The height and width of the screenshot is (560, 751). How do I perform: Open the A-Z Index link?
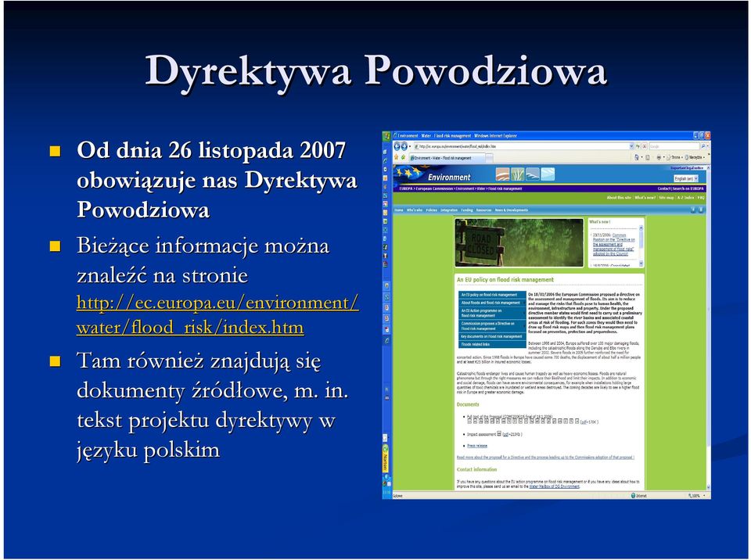pyautogui.click(x=685, y=197)
